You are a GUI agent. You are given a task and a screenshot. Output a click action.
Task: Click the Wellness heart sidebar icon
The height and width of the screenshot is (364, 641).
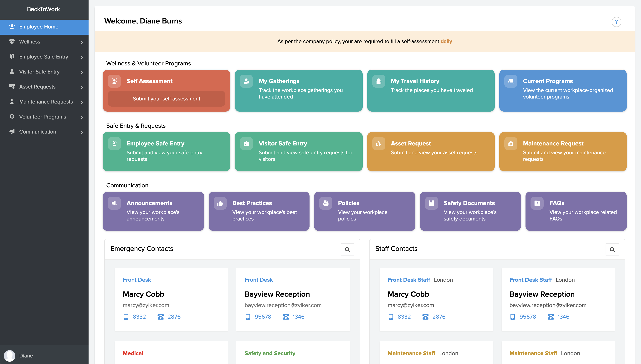pos(12,42)
